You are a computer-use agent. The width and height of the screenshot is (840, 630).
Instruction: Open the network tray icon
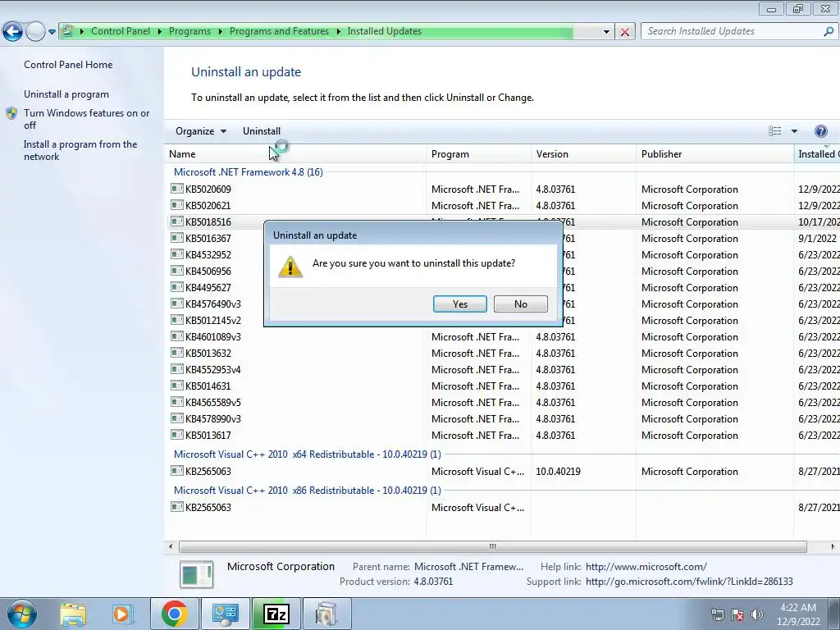click(x=717, y=614)
